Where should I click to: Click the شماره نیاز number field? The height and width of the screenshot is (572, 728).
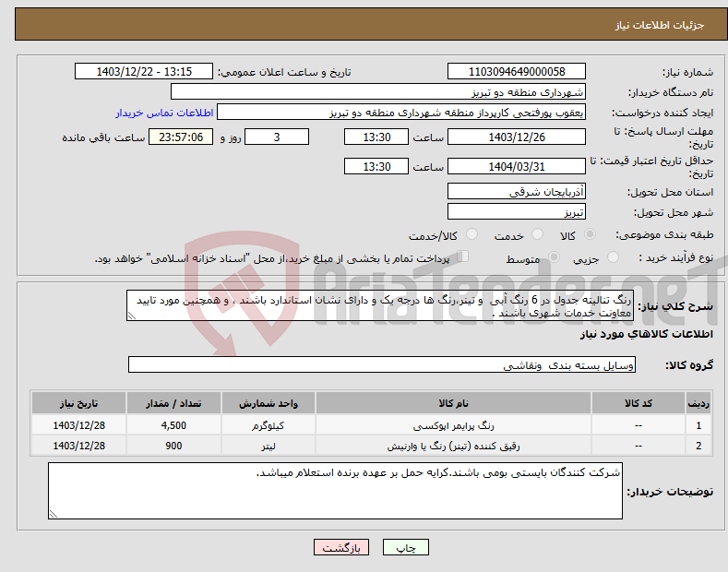(517, 72)
